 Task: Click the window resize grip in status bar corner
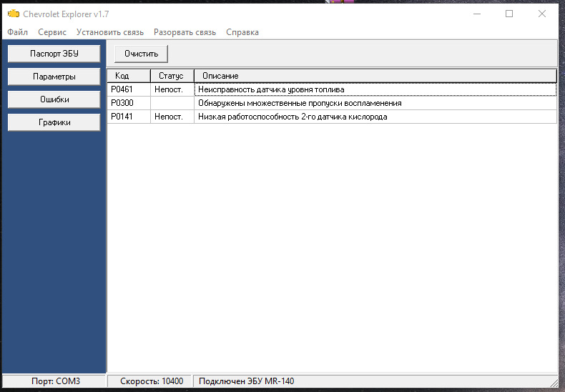coord(554,383)
